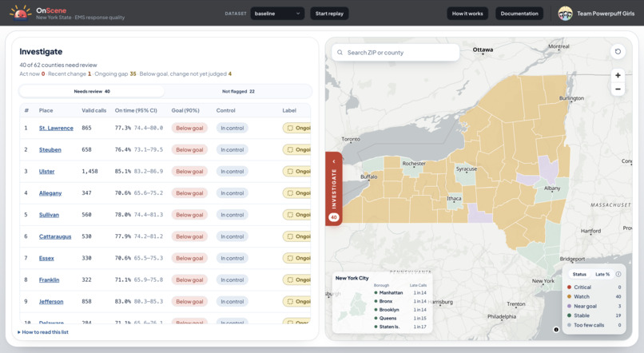Click the Ongoing label icon in Steuben row

coord(290,150)
